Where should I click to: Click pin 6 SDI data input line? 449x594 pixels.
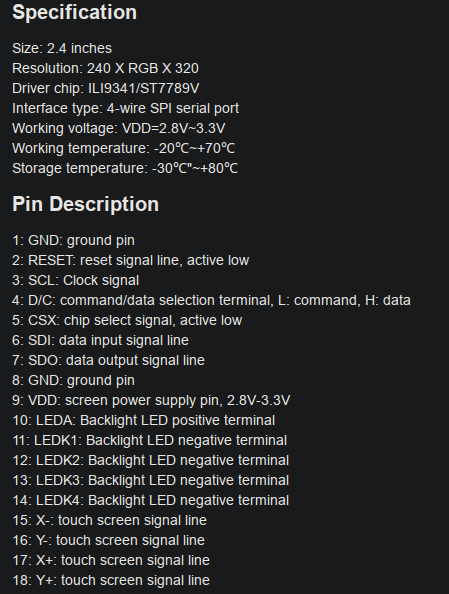[100, 341]
